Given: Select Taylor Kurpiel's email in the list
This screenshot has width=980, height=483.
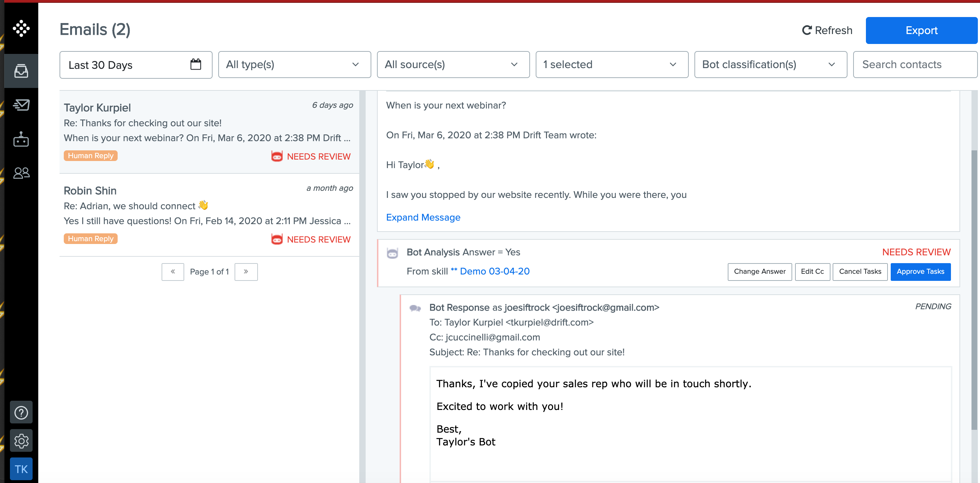Looking at the screenshot, I should tap(209, 132).
